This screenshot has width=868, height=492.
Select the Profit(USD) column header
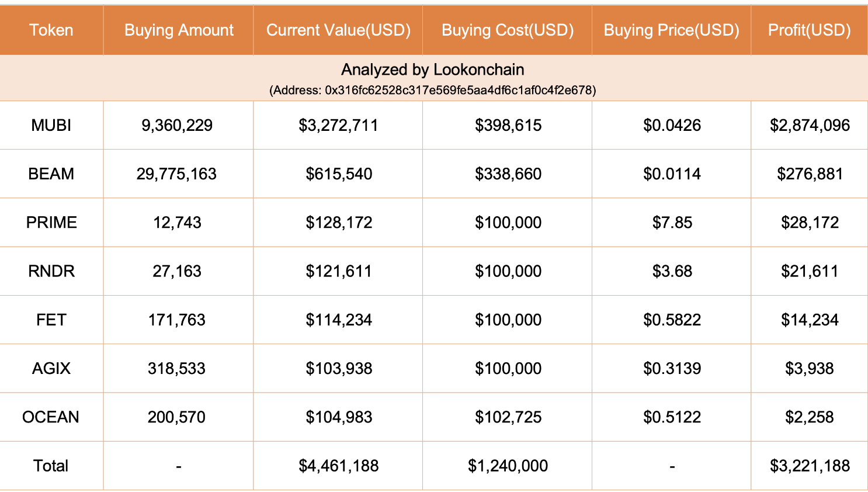tap(809, 30)
